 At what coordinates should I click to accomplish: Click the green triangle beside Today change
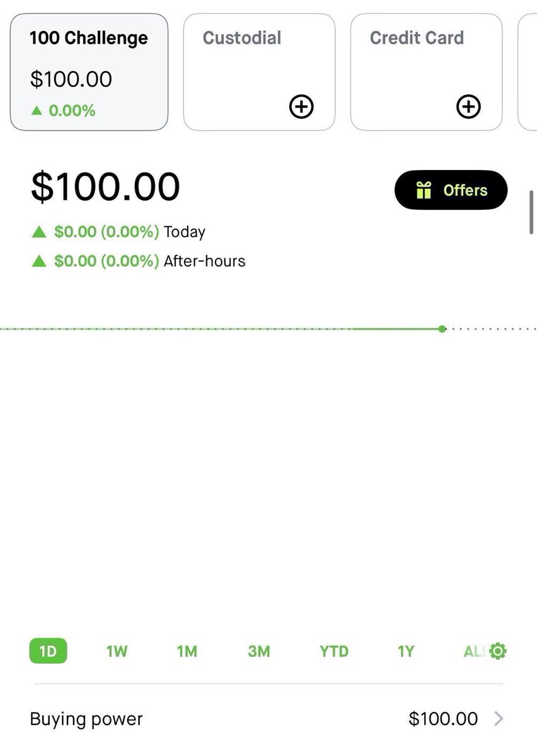point(39,232)
